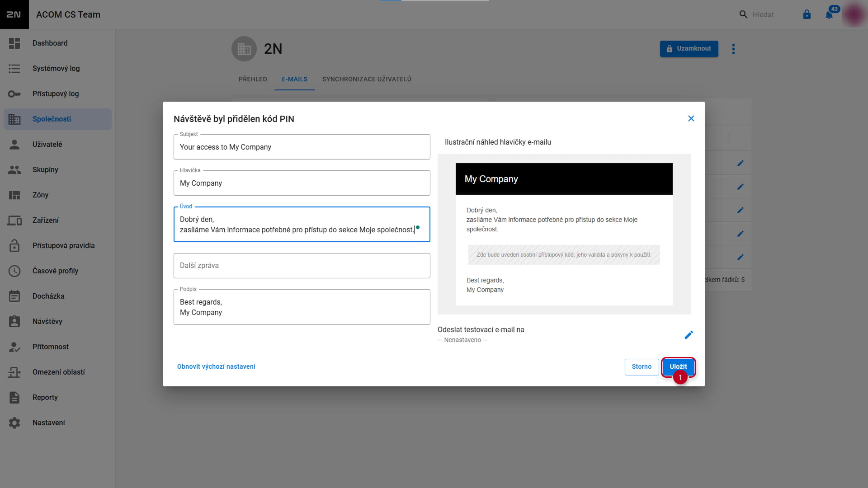This screenshot has height=488, width=868.
Task: Switch to the E-MAILS tab
Action: tap(294, 79)
